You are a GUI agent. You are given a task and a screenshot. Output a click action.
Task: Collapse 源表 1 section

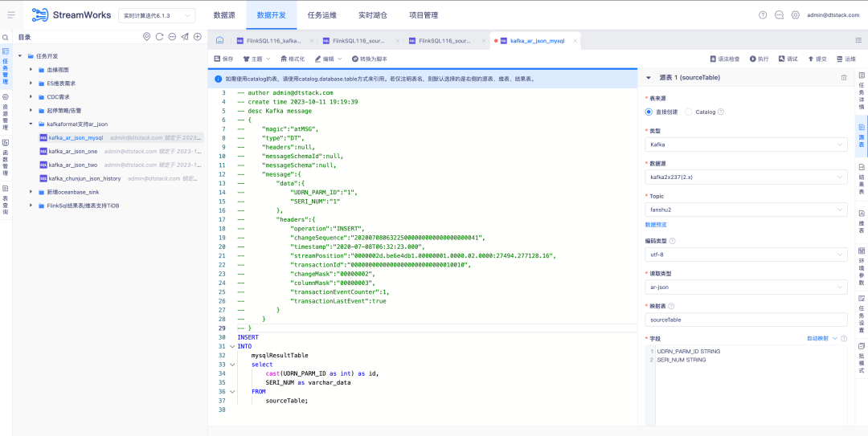pos(649,78)
